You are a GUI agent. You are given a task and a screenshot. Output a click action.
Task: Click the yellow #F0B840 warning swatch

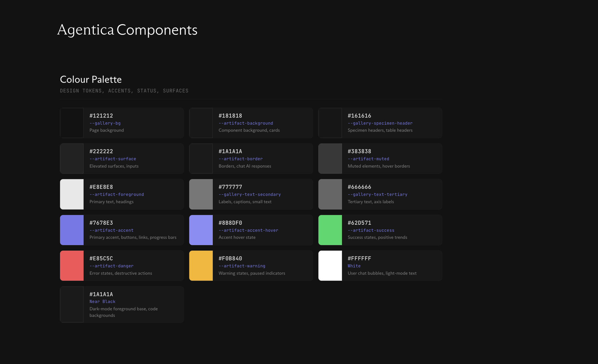[x=201, y=266]
